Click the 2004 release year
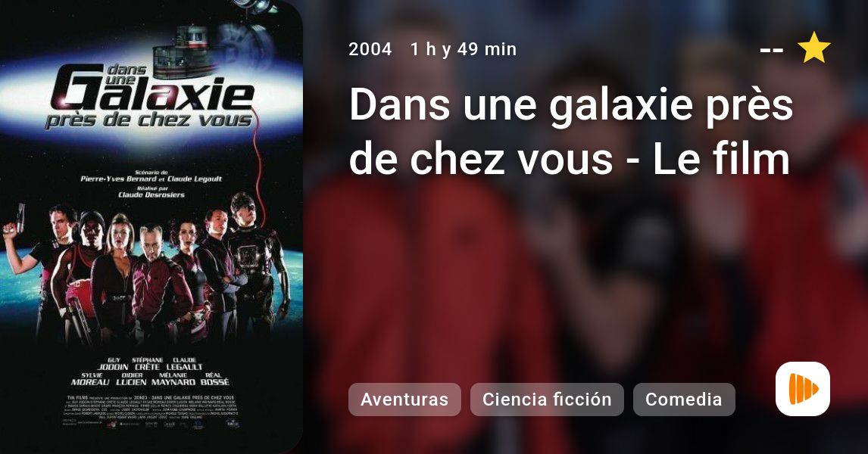The image size is (868, 454). [x=370, y=49]
